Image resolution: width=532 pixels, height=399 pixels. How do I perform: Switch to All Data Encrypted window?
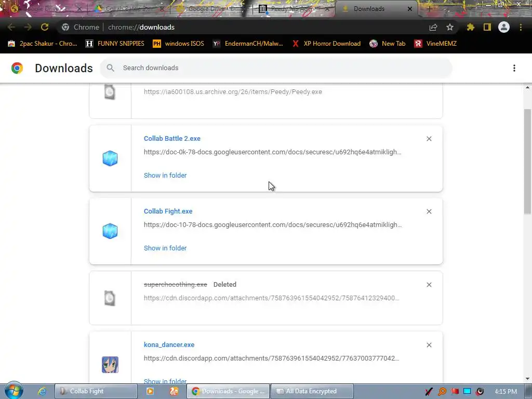[312, 391]
